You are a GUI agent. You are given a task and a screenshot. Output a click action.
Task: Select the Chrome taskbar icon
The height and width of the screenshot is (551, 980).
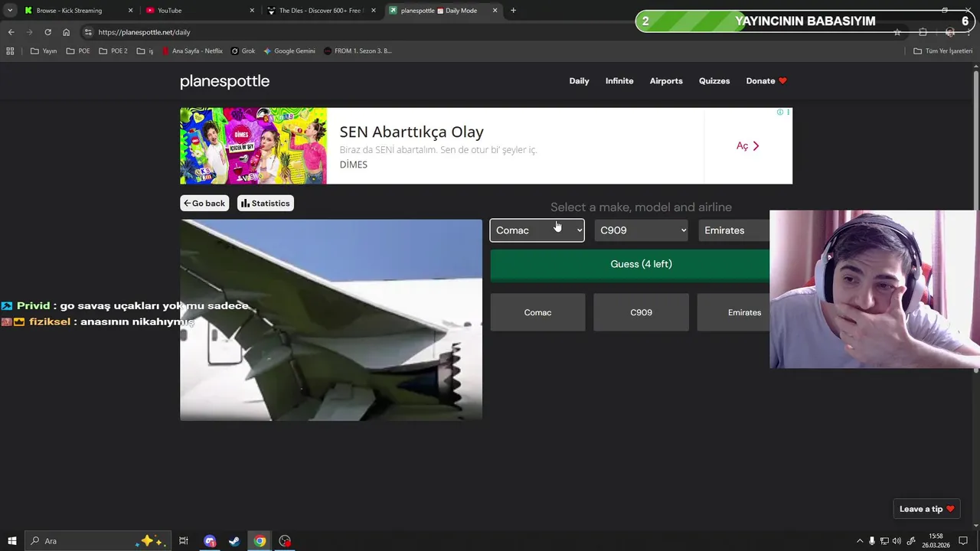tap(260, 541)
